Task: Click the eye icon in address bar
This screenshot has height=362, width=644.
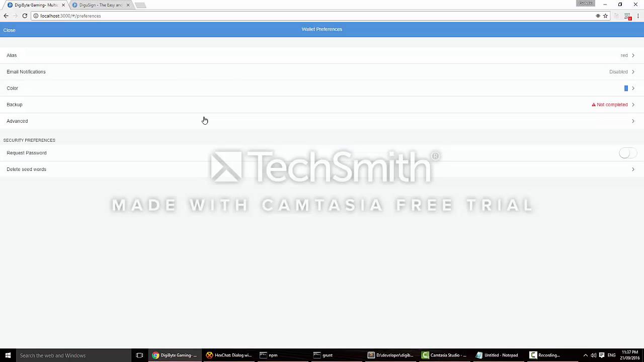Action: pos(598,16)
